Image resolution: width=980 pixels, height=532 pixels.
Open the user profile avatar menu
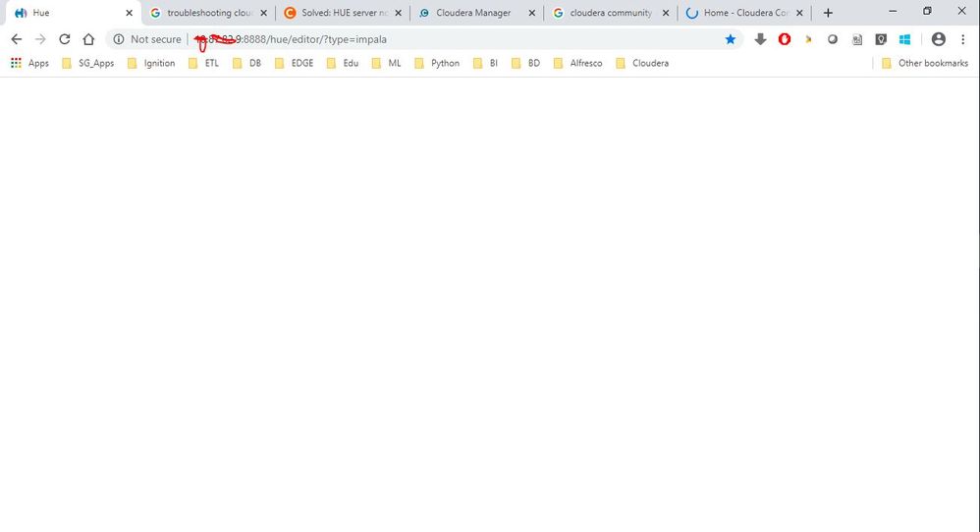click(x=938, y=39)
